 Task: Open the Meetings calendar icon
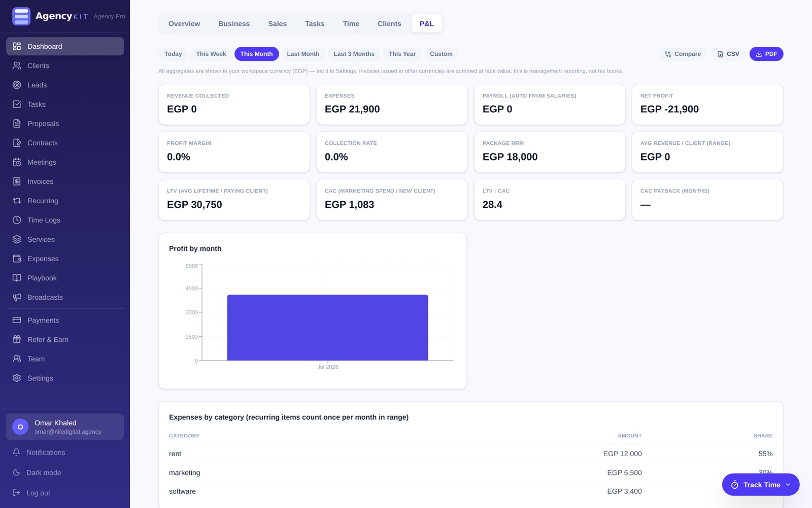[17, 162]
